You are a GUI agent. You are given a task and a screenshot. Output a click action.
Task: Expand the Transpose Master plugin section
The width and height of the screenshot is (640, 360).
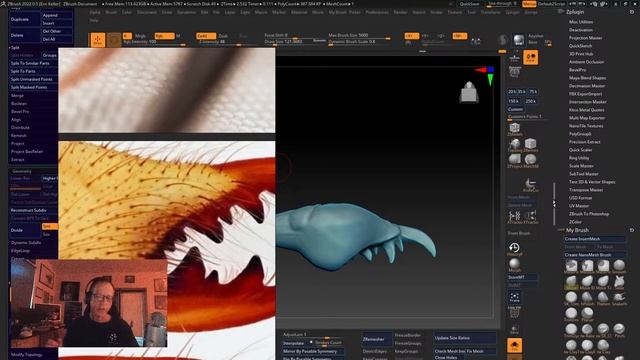pyautogui.click(x=586, y=190)
